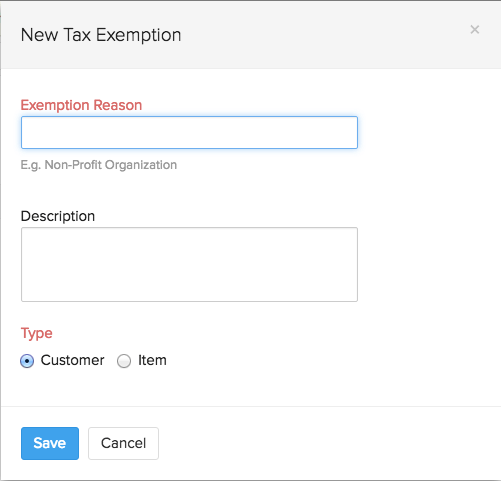
Task: Click the 'Exemption Reason' label
Action: (x=81, y=105)
